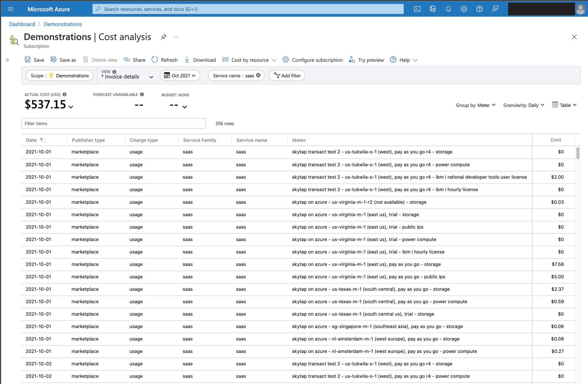Remove the Service name saas filter
Screen dimensions: 588x384
(258, 75)
